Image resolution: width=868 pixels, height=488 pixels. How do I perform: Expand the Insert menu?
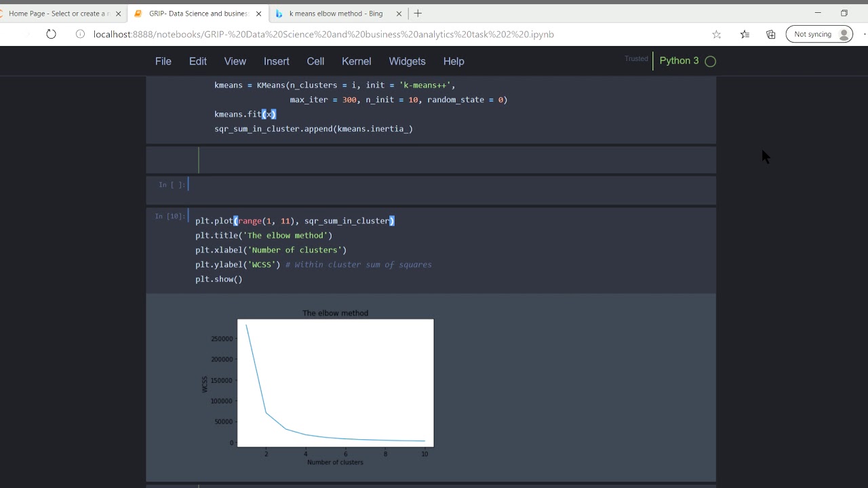pyautogui.click(x=277, y=61)
